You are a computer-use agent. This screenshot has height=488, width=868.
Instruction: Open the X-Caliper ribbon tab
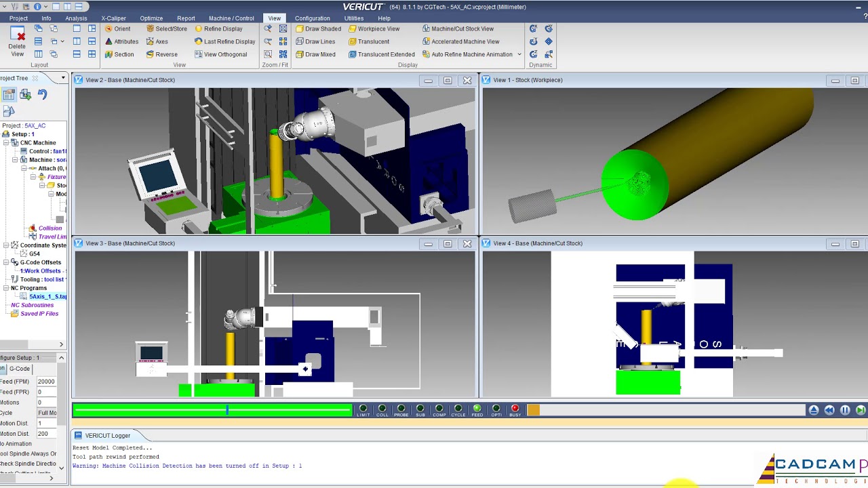tap(113, 18)
